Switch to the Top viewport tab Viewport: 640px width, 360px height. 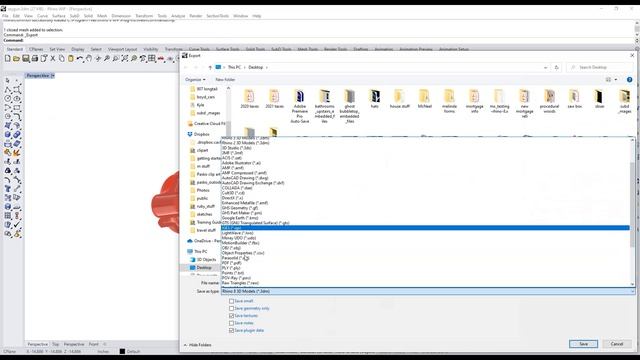[56, 344]
